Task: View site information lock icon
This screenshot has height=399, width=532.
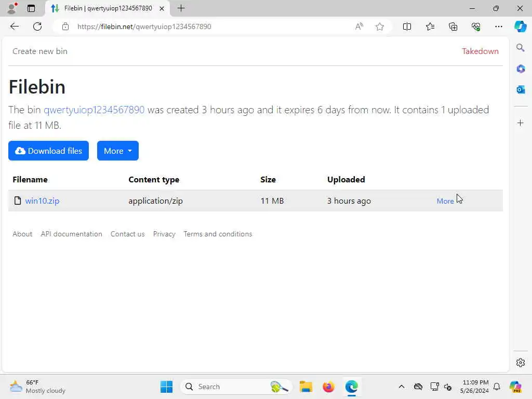Action: [x=65, y=26]
